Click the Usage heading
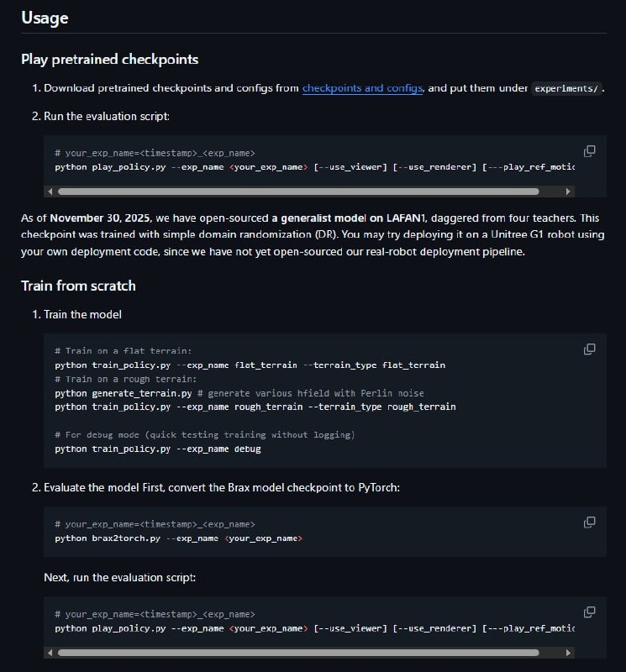The height and width of the screenshot is (672, 626). point(45,18)
